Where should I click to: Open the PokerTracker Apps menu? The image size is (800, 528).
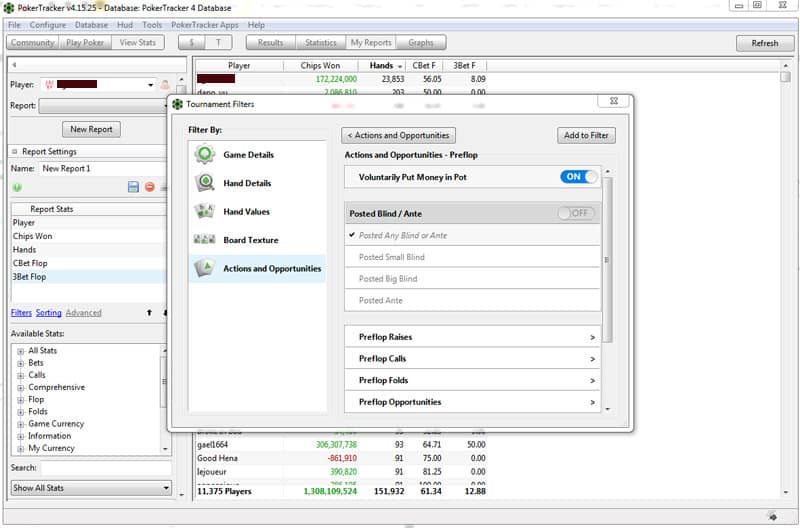pos(205,24)
